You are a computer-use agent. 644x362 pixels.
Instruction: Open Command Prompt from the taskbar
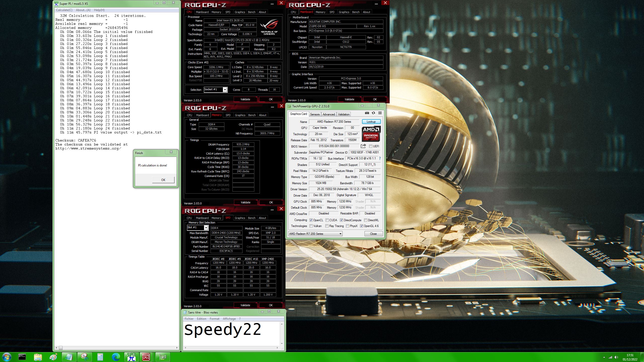pos(22,357)
